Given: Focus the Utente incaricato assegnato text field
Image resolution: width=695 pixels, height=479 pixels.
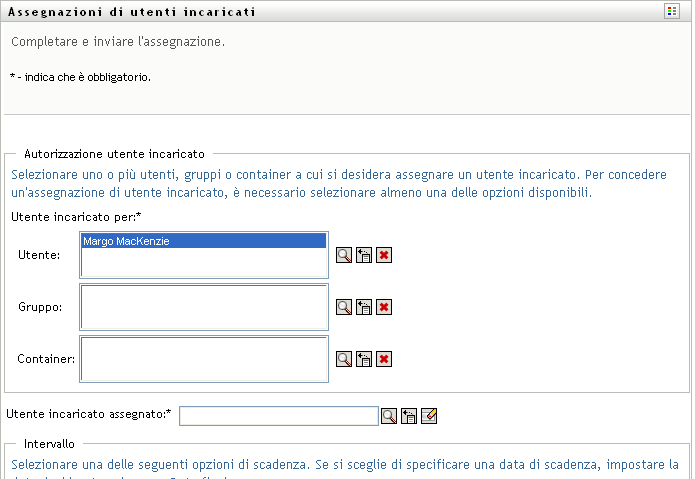Looking at the screenshot, I should [278, 416].
